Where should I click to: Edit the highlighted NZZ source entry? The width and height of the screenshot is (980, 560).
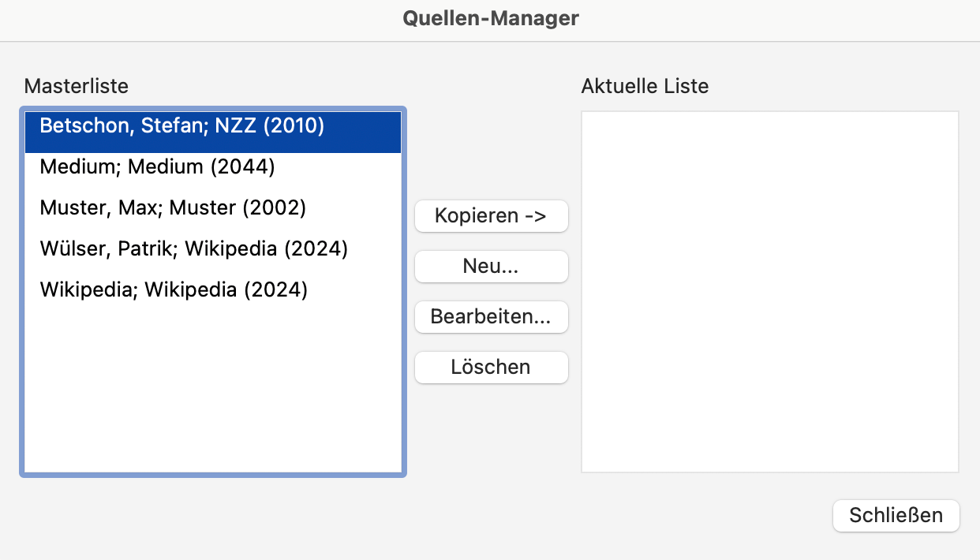491,317
